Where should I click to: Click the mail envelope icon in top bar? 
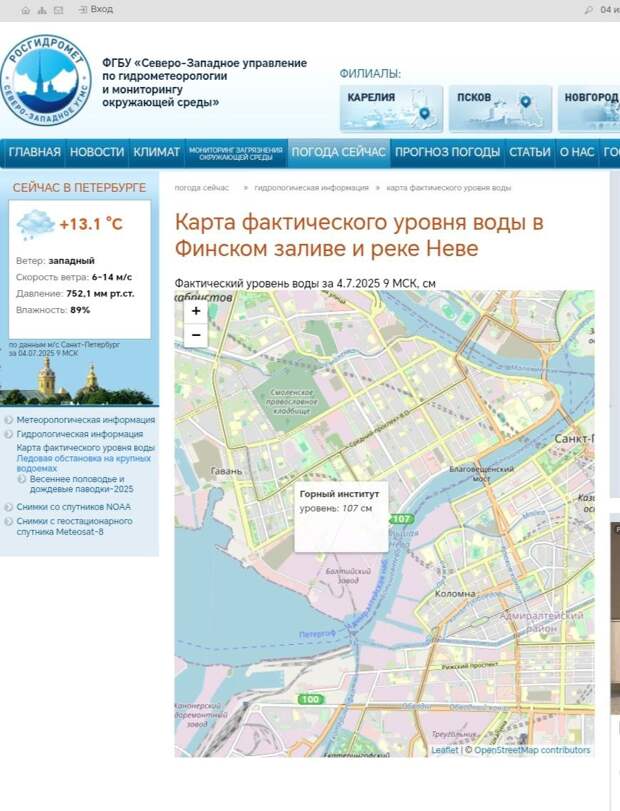click(58, 10)
